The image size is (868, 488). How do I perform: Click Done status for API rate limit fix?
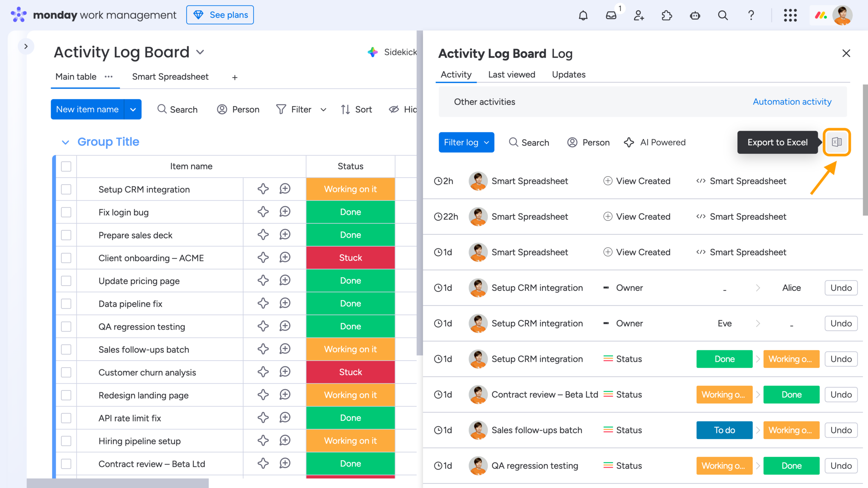point(350,418)
